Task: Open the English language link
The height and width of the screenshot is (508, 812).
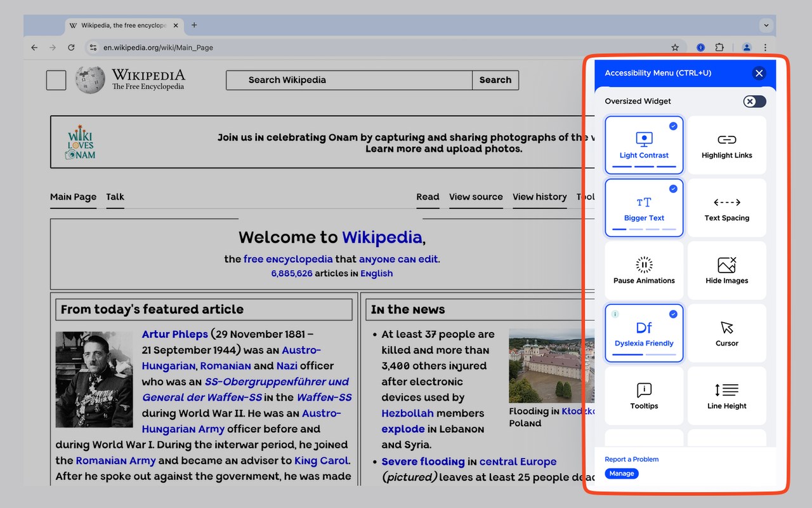Action: pyautogui.click(x=377, y=274)
